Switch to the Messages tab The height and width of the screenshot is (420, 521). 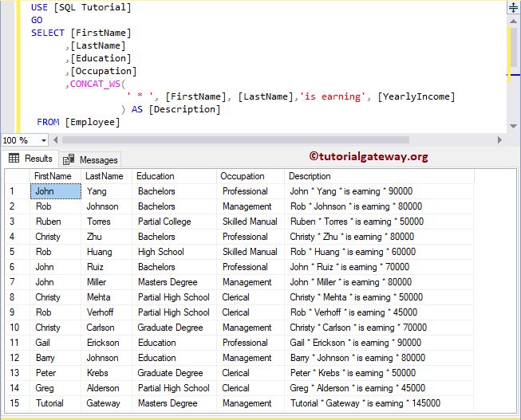90,159
